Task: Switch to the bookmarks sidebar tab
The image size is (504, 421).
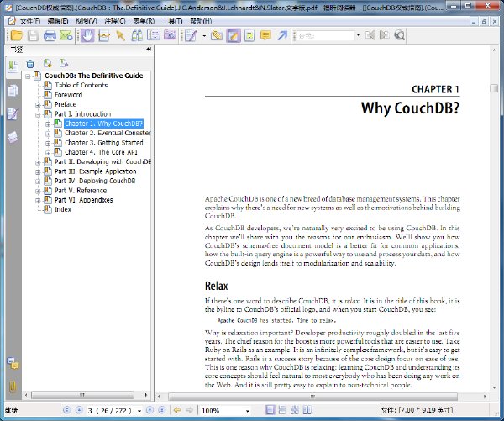Action: (x=13, y=67)
